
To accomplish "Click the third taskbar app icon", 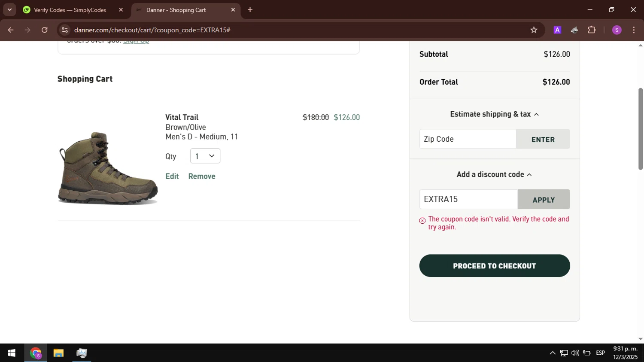I will (x=82, y=353).
